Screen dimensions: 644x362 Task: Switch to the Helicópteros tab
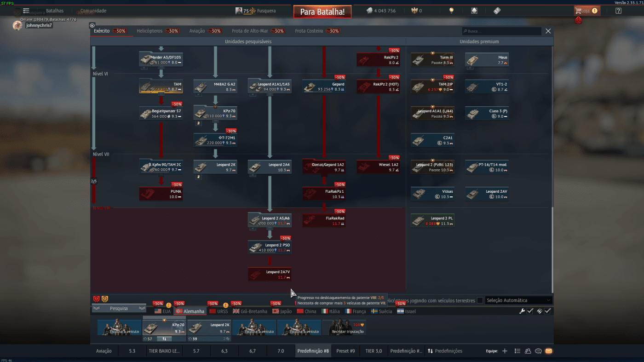tap(158, 31)
